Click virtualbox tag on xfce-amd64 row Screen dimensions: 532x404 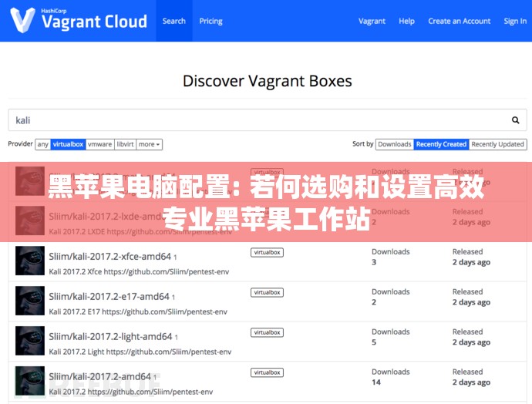pos(267,252)
